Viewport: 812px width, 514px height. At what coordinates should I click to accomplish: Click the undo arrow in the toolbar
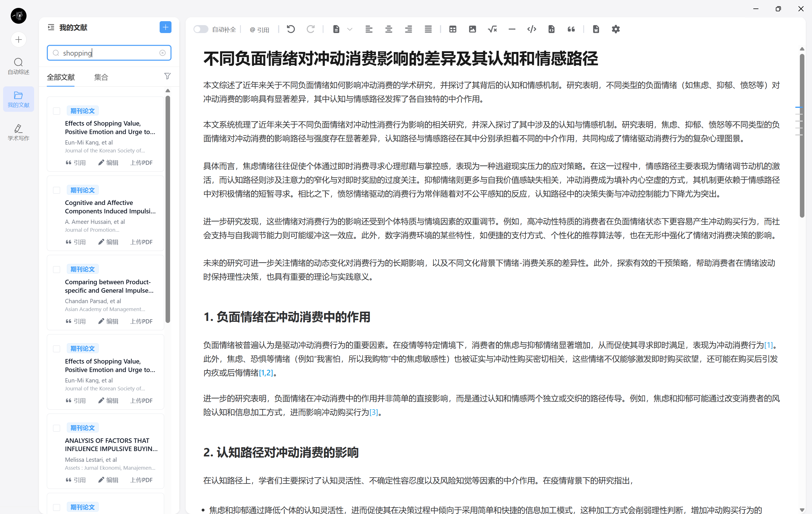(291, 29)
